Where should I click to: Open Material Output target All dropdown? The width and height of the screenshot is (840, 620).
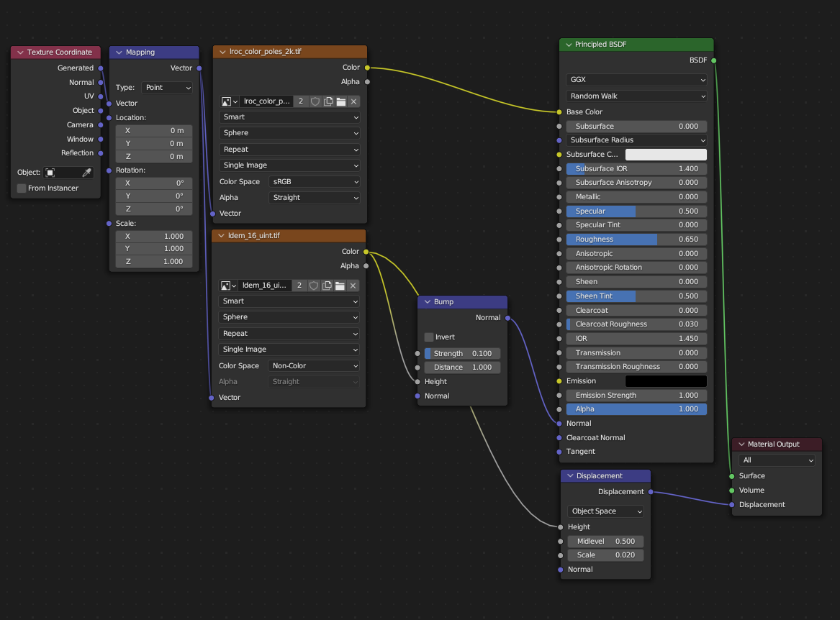pos(777,460)
